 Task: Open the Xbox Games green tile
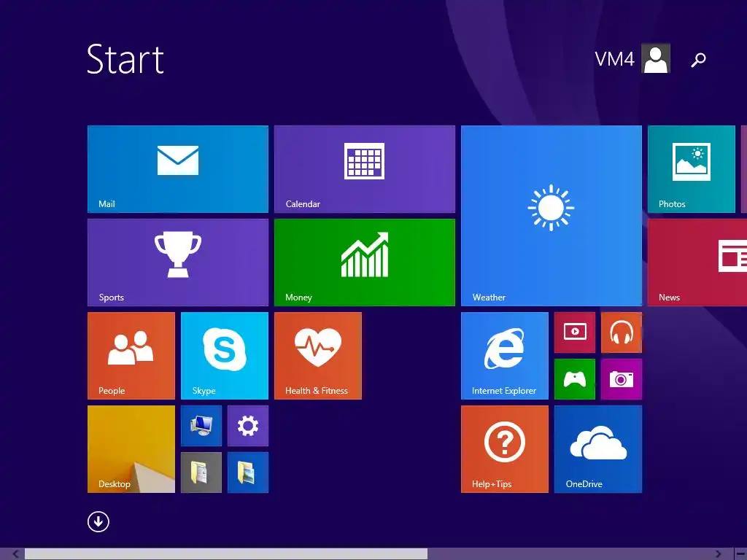coord(575,379)
